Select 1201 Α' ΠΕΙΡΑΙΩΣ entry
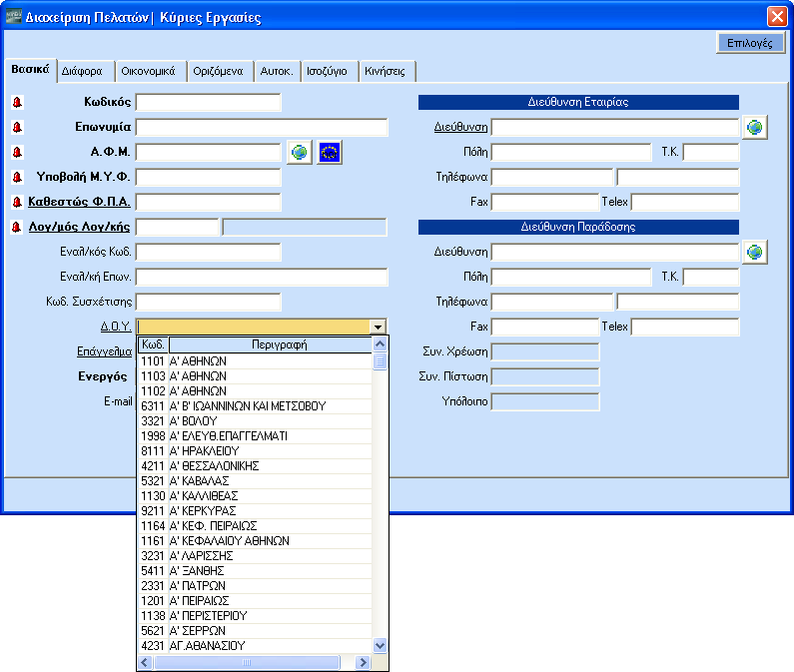The image size is (794, 672). pos(256,601)
